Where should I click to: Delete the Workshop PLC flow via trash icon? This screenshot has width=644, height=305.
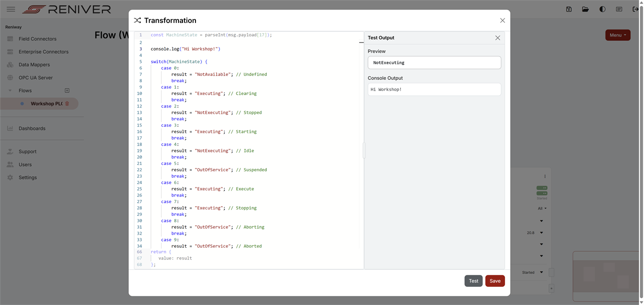67,104
